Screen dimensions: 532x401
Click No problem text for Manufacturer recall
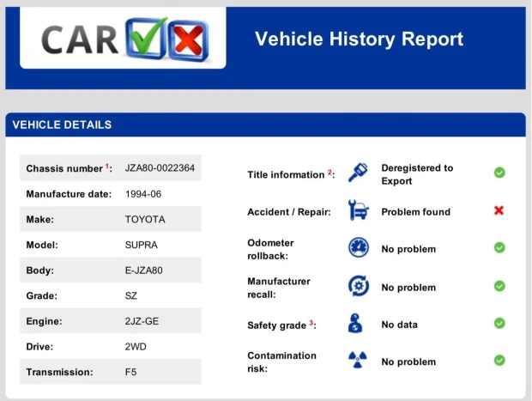pyautogui.click(x=408, y=288)
